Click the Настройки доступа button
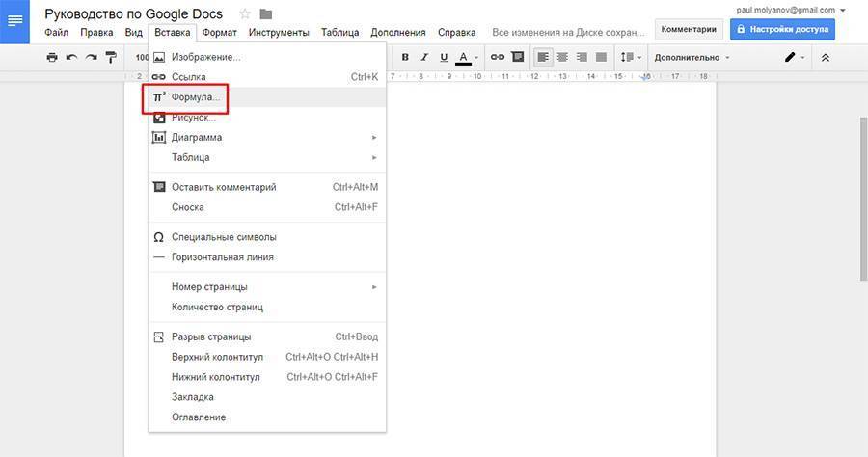The width and height of the screenshot is (868, 457). 782,29
